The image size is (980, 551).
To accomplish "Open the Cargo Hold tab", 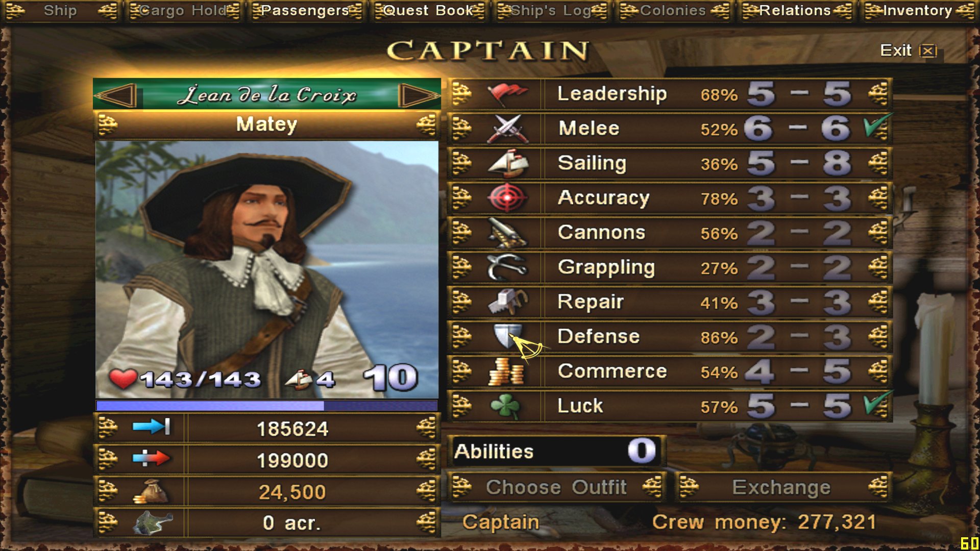I will tap(184, 11).
